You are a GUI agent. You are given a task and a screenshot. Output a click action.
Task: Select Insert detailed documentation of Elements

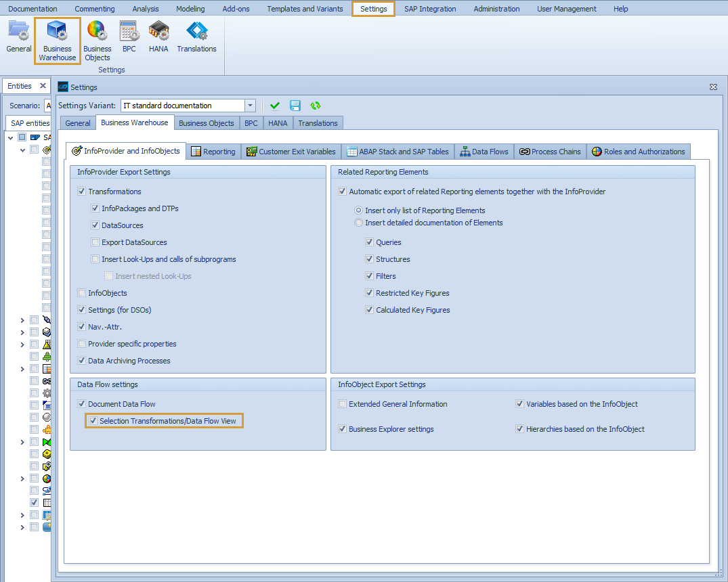[359, 223]
